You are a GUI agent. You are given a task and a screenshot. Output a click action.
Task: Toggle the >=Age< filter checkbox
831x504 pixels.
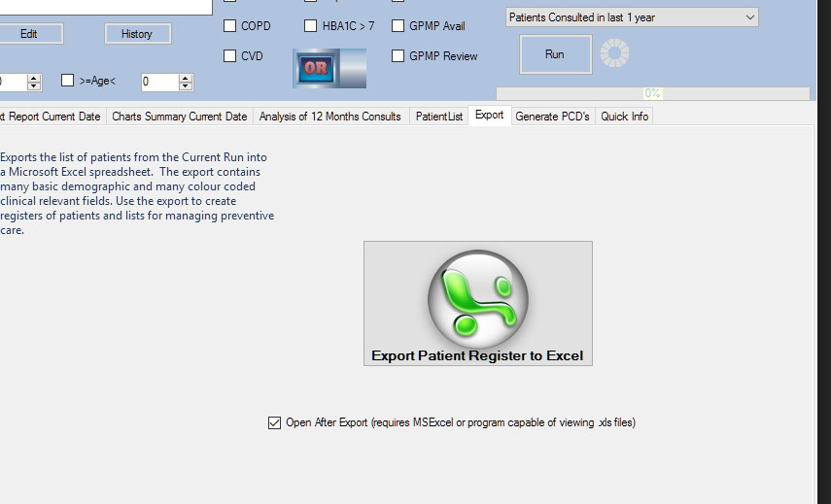pyautogui.click(x=68, y=81)
